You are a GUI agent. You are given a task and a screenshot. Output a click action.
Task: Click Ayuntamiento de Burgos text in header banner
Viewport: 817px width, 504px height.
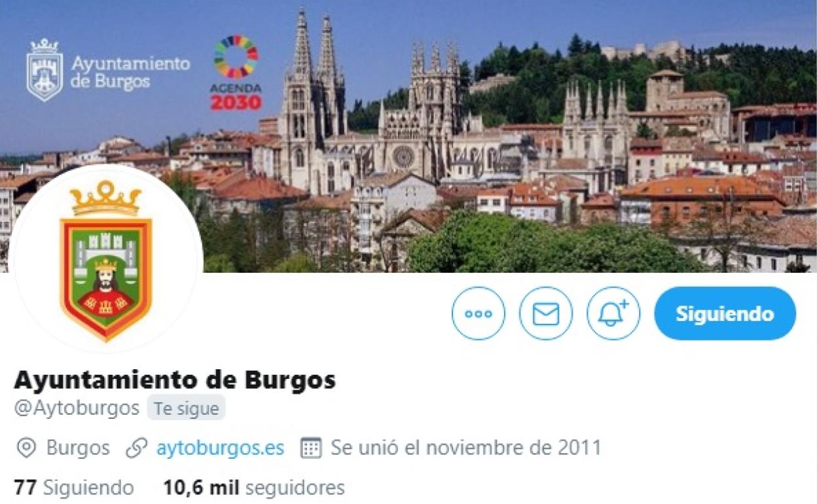click(130, 72)
